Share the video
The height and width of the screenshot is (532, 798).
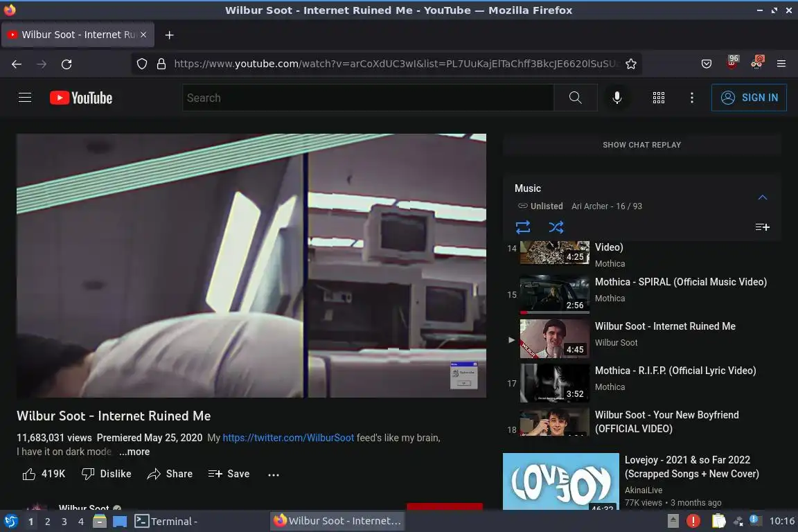coord(170,474)
